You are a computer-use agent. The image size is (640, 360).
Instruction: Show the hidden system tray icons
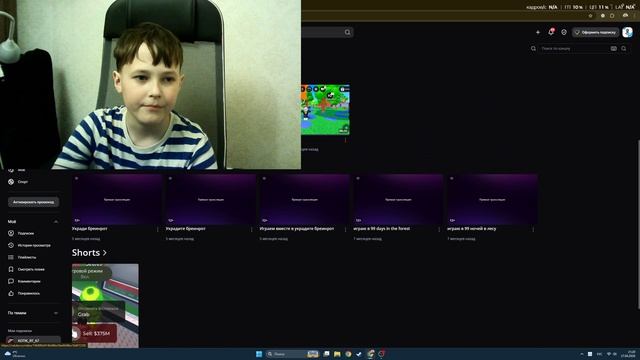pos(581,354)
